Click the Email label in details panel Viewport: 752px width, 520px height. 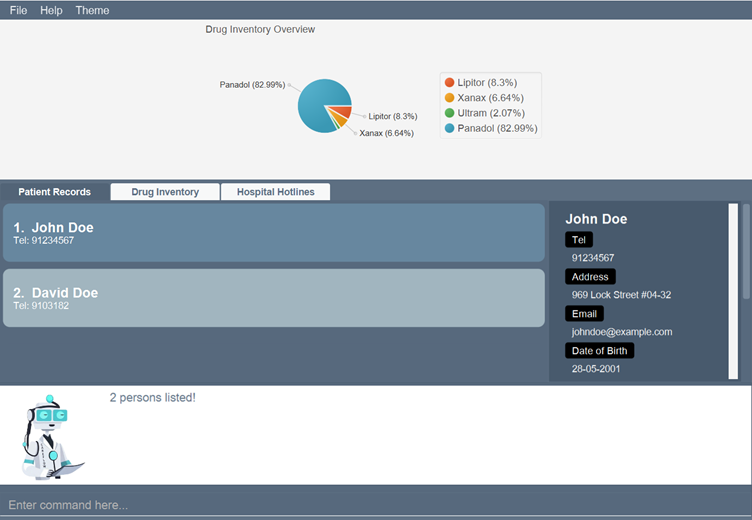584,314
